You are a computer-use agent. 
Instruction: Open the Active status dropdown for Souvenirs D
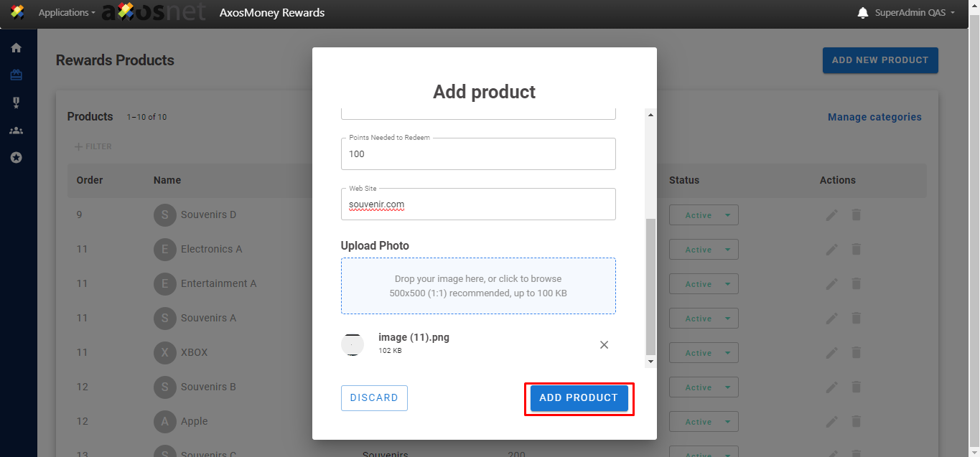click(704, 215)
